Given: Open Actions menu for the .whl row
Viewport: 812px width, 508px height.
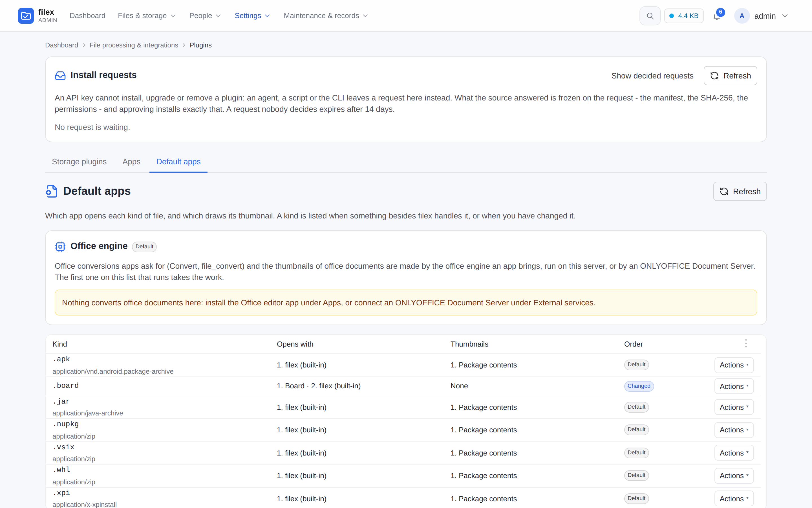Looking at the screenshot, I should pos(734,476).
